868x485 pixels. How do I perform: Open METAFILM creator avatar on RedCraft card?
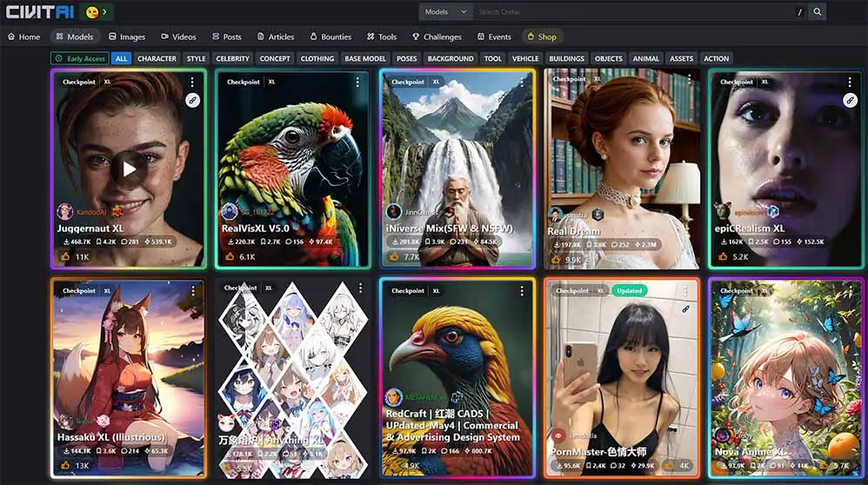[394, 397]
